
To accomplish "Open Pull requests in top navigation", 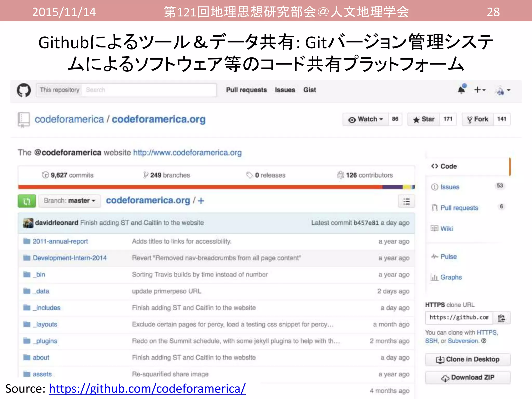I will [246, 90].
